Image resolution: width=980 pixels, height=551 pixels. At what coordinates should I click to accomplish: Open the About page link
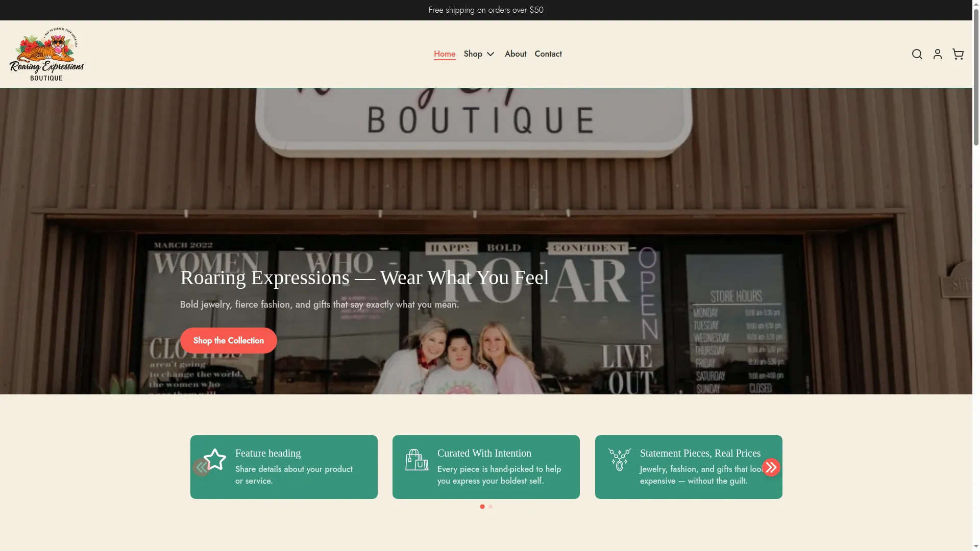click(516, 54)
